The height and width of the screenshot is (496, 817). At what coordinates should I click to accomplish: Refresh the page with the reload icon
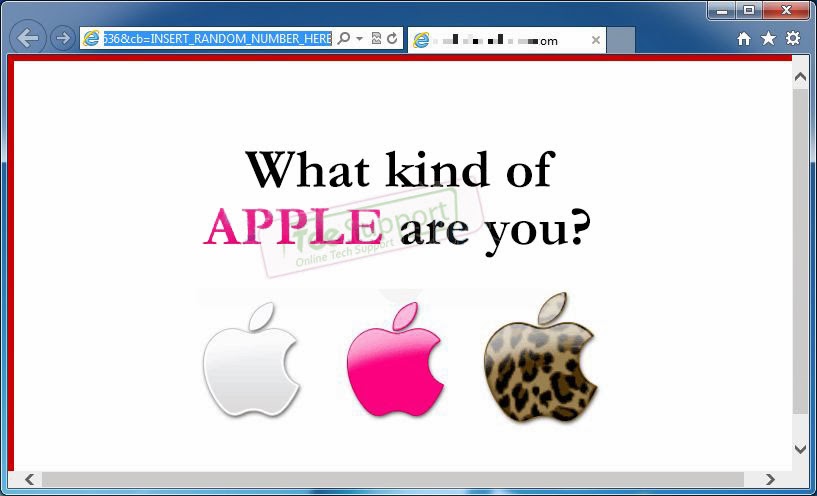point(392,39)
